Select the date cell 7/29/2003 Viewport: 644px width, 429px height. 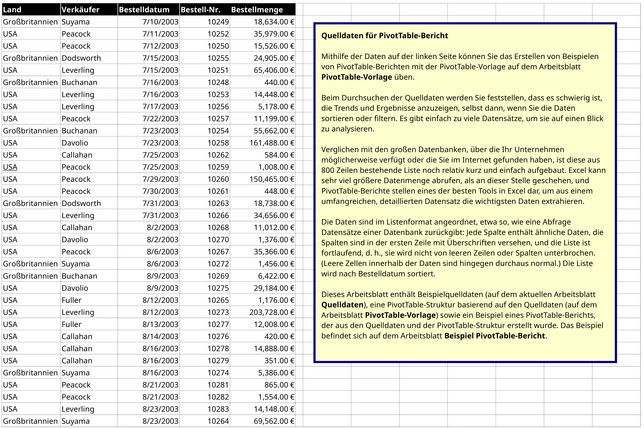pyautogui.click(x=148, y=179)
